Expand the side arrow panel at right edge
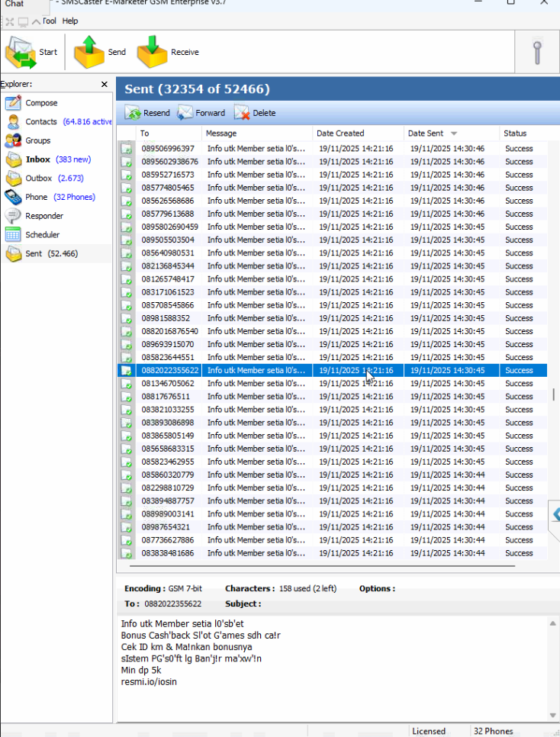Screen dimensions: 560x737 click(x=555, y=515)
